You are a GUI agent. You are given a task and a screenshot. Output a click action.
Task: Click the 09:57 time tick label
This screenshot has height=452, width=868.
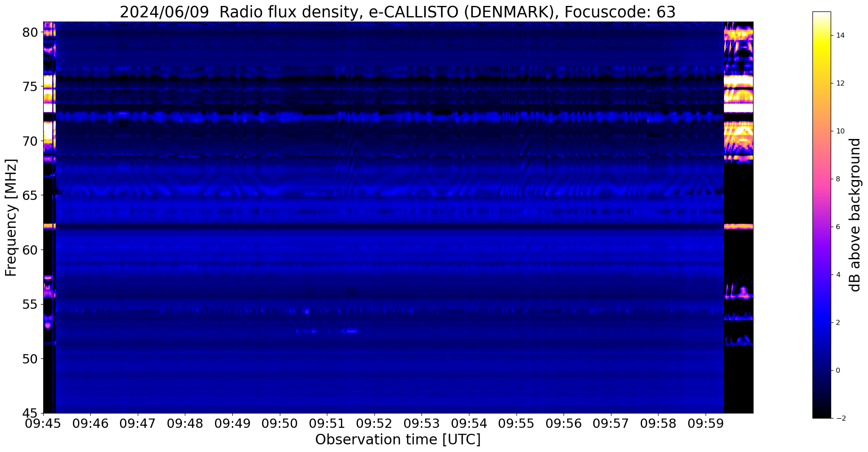(x=611, y=423)
